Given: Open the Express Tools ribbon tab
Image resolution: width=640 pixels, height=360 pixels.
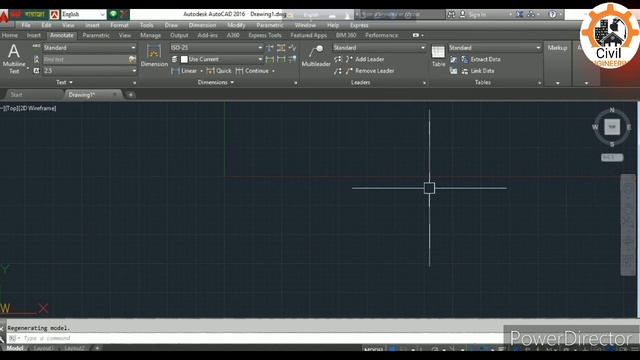Looking at the screenshot, I should [264, 36].
